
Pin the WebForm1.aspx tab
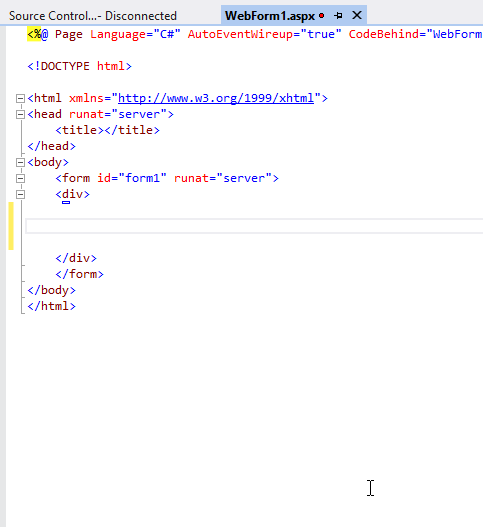click(338, 15)
